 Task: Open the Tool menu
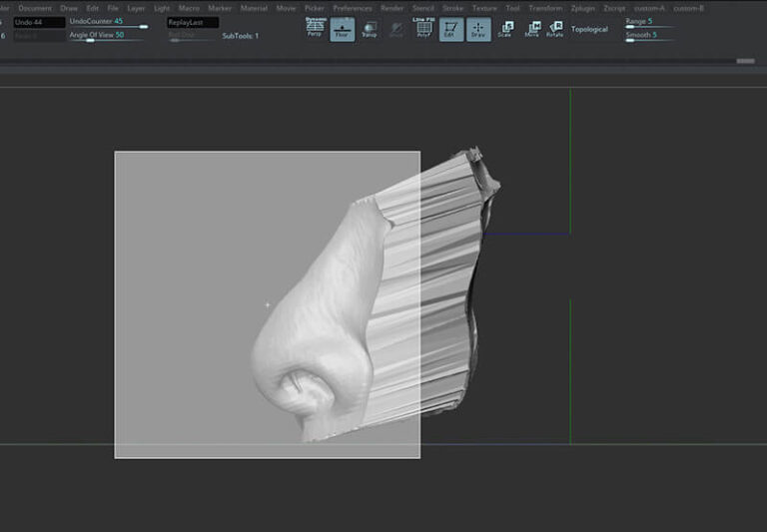pyautogui.click(x=512, y=8)
